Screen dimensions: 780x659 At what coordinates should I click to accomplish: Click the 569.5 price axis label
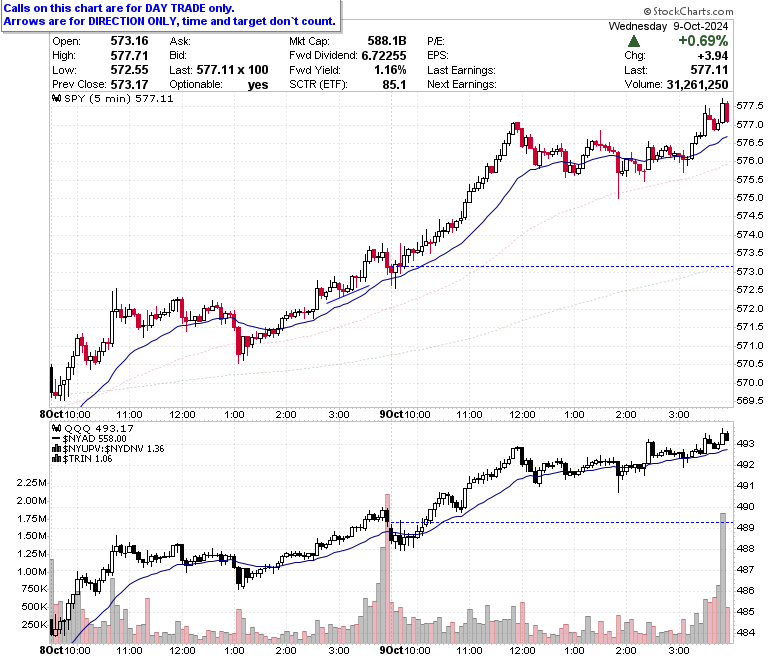coord(750,400)
